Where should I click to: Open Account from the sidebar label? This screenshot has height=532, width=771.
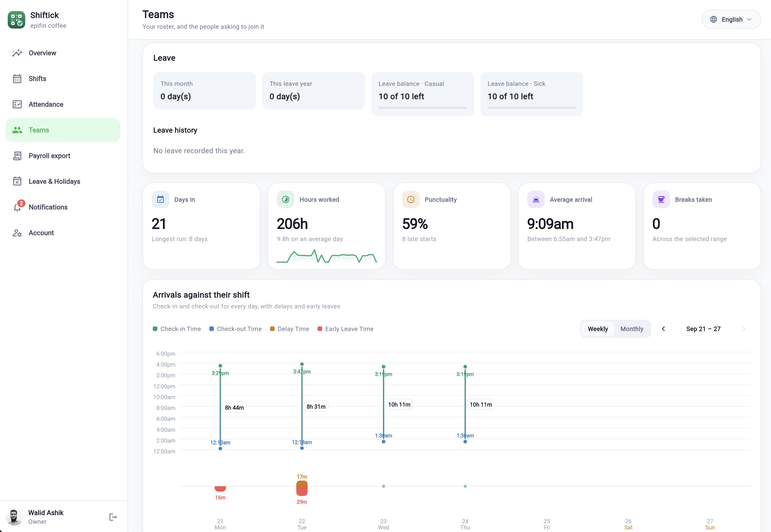(41, 233)
